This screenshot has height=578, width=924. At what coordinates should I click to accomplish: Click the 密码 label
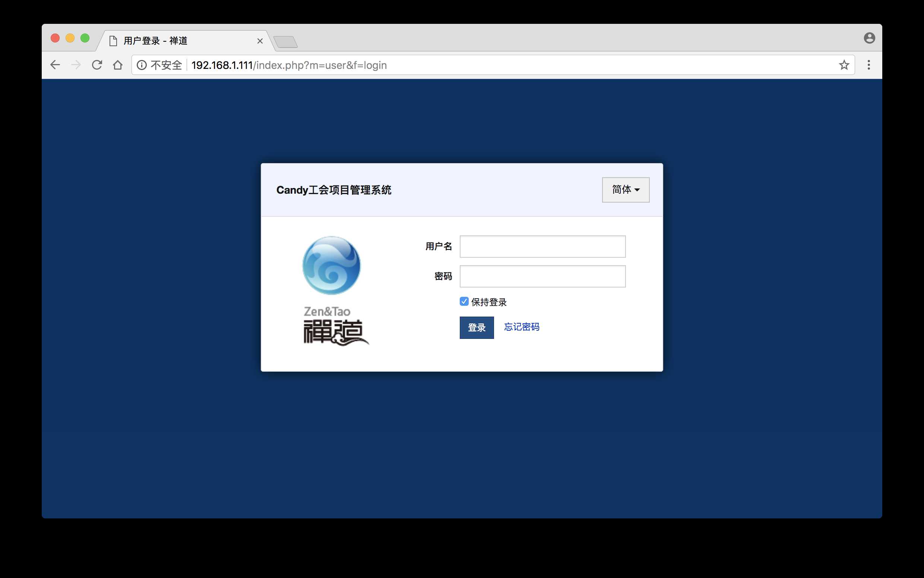(443, 276)
